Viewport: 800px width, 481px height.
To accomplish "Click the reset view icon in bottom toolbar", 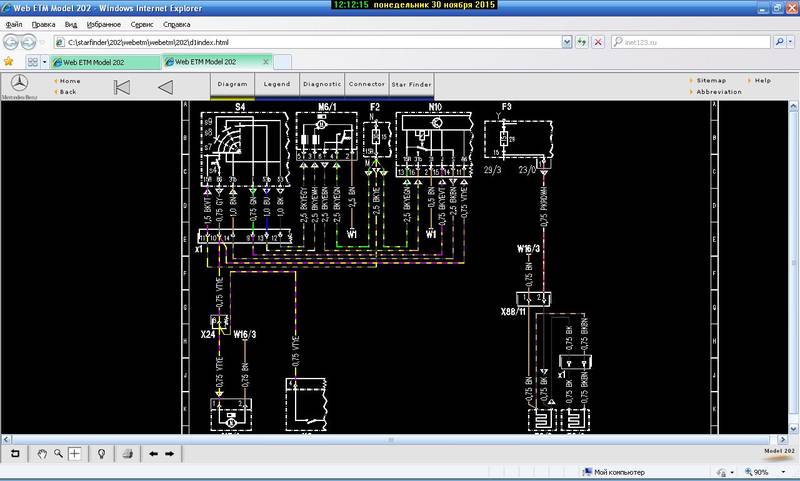I will pos(15,453).
